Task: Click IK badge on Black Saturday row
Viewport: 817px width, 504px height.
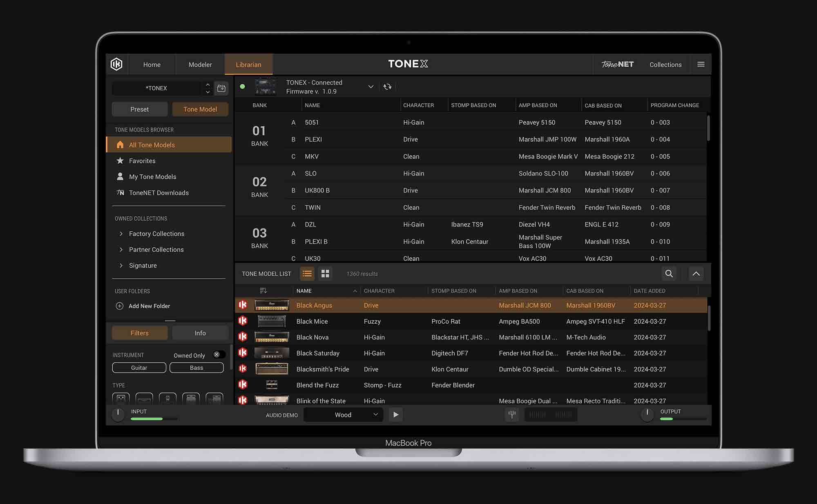Action: coord(243,353)
